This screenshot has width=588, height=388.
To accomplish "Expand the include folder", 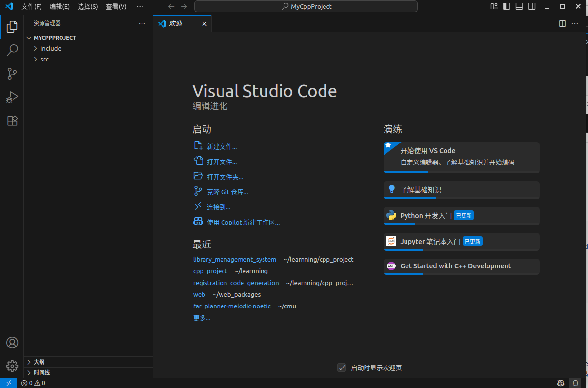I will point(51,48).
